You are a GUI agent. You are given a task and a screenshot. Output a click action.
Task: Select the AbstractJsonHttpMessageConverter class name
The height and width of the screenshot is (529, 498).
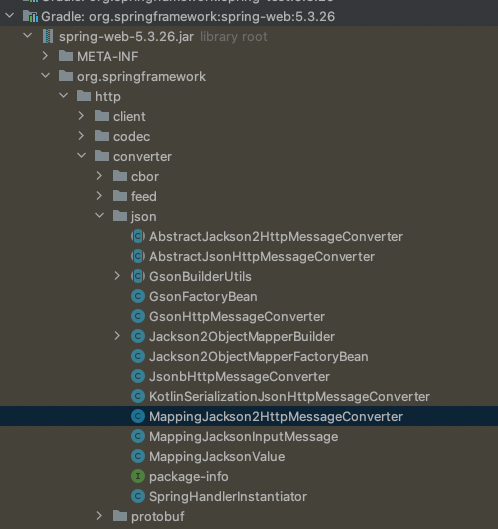262,256
